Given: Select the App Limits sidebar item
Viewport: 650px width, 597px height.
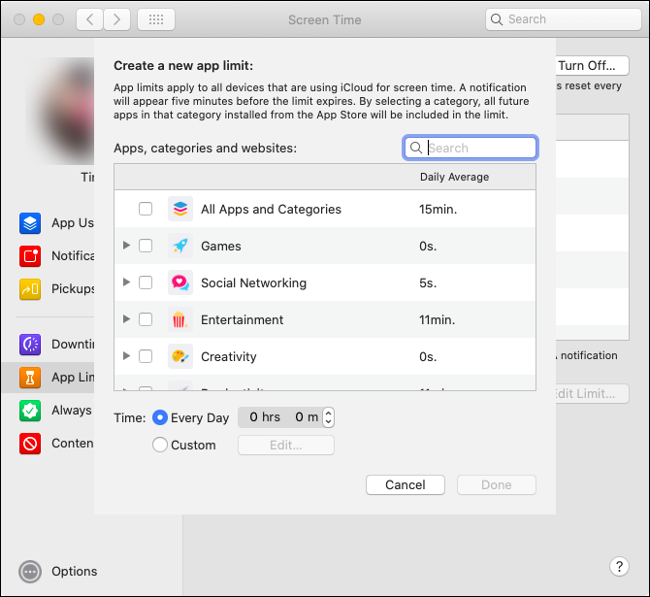Looking at the screenshot, I should (48, 377).
